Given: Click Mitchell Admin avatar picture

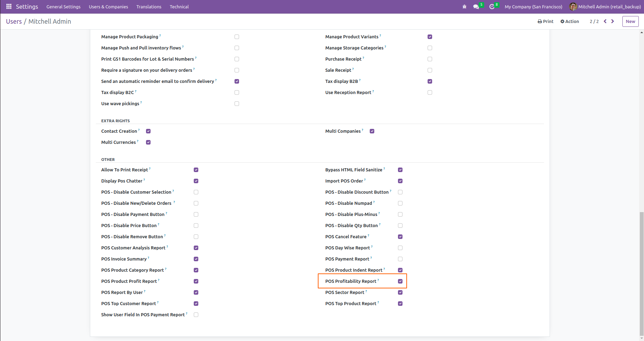Looking at the screenshot, I should click(x=573, y=7).
